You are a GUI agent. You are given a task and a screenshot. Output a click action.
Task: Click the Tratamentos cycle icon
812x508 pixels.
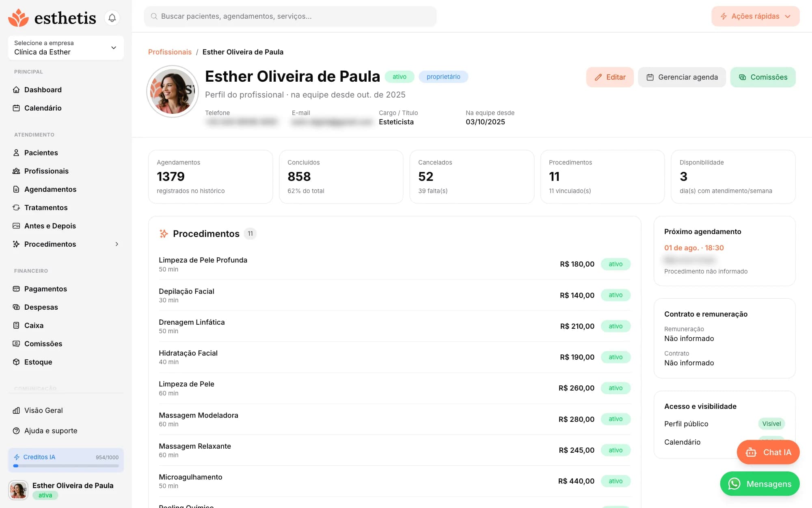[x=16, y=208]
